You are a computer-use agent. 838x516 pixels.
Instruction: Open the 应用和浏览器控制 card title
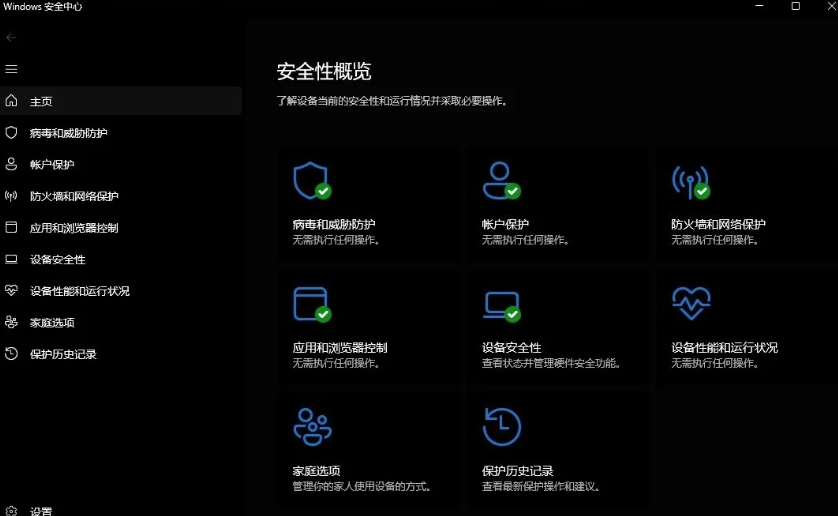click(340, 348)
